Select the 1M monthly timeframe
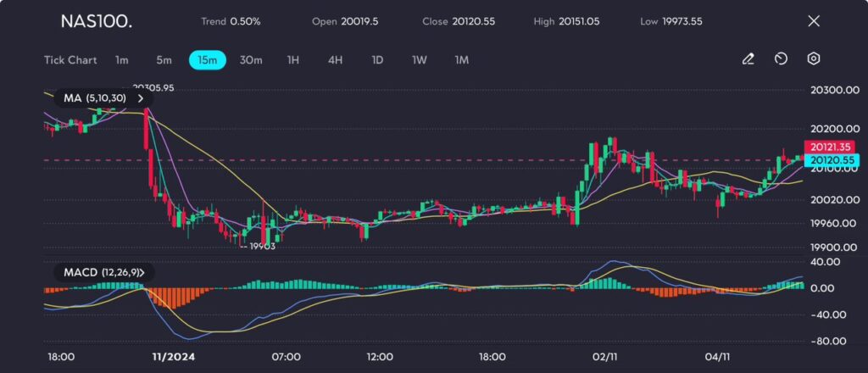 [461, 60]
